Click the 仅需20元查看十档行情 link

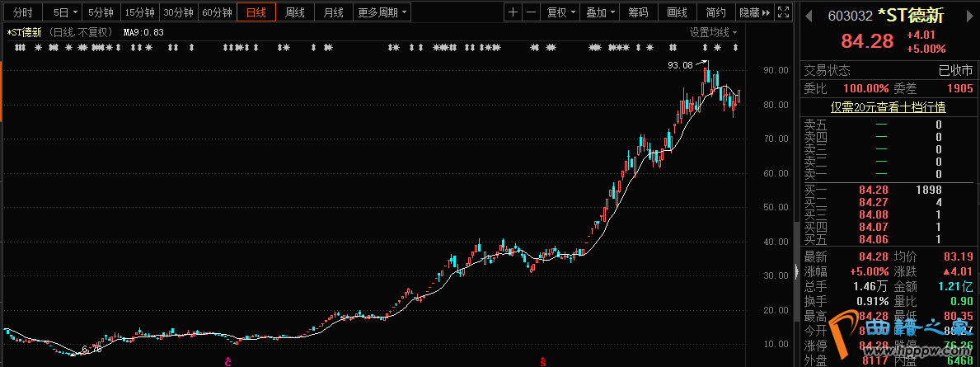click(x=887, y=106)
